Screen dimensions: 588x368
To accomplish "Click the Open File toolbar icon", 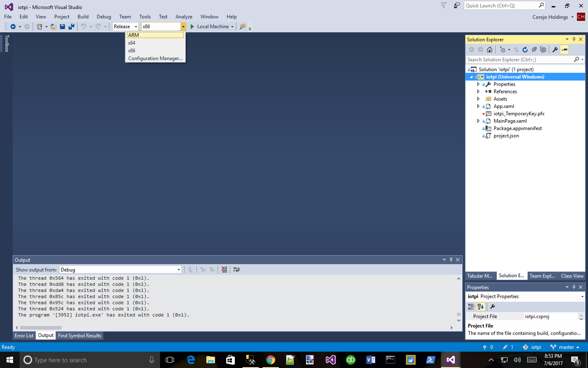I will (x=53, y=27).
